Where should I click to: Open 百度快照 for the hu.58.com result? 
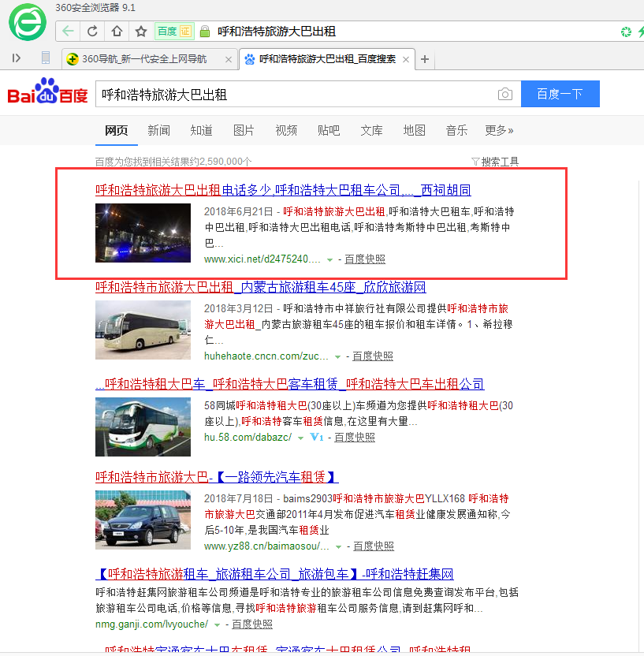pos(355,437)
